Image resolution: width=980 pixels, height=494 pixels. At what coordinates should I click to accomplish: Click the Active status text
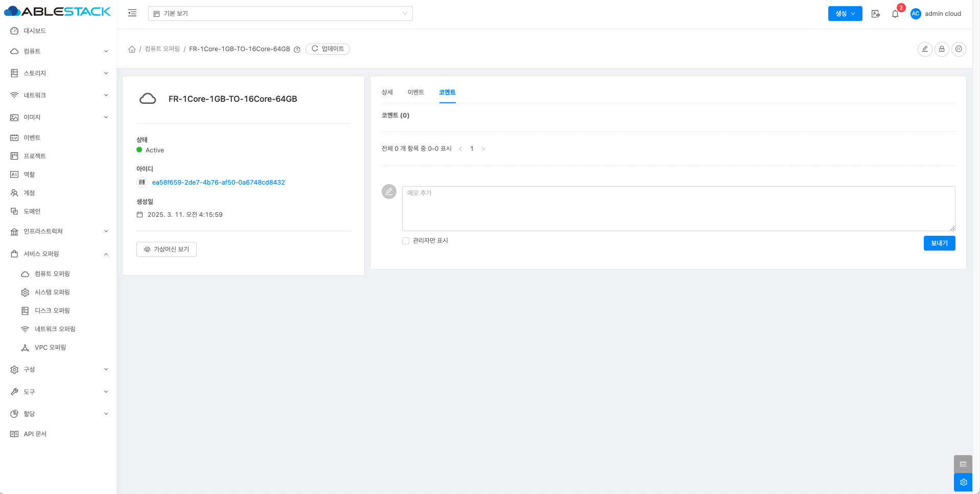coord(155,150)
